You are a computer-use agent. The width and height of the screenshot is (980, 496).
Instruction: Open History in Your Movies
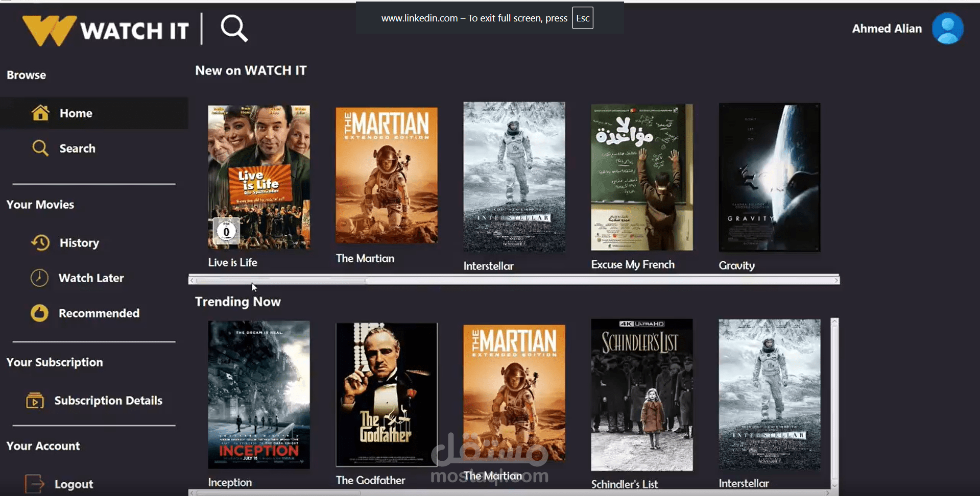click(x=79, y=243)
